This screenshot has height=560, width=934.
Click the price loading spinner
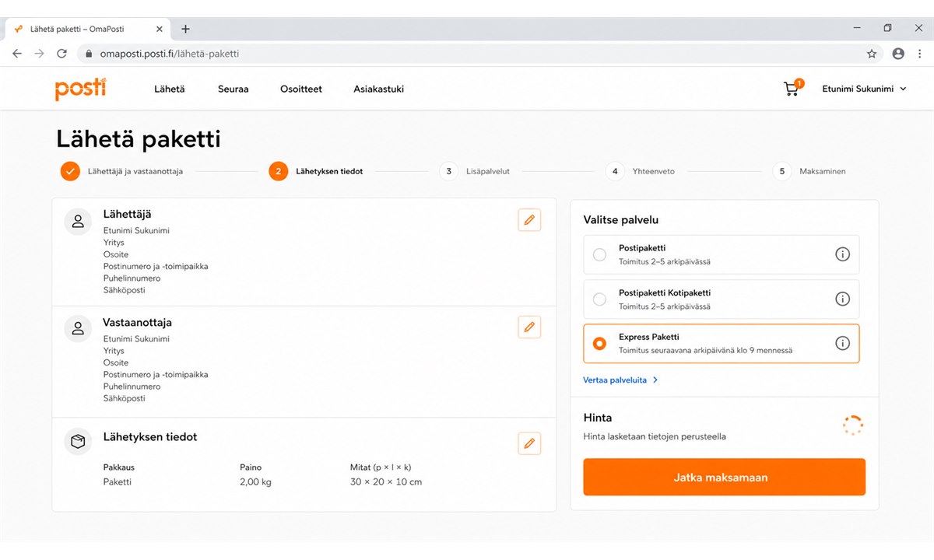852,425
